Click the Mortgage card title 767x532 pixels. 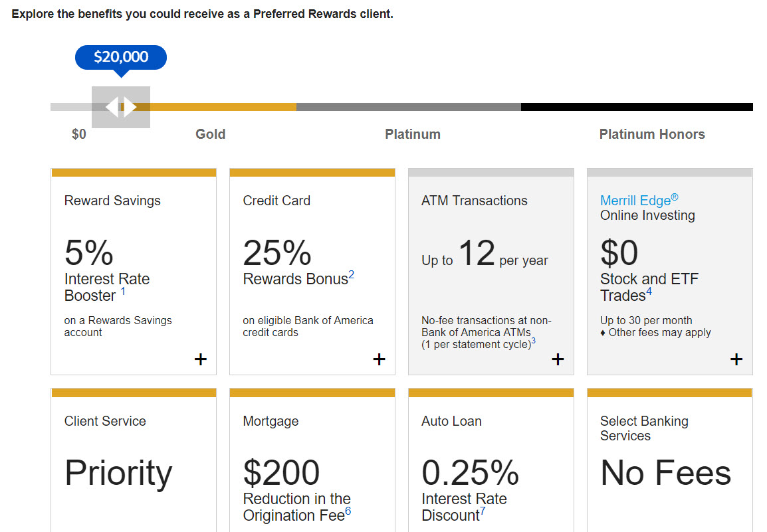pos(271,421)
